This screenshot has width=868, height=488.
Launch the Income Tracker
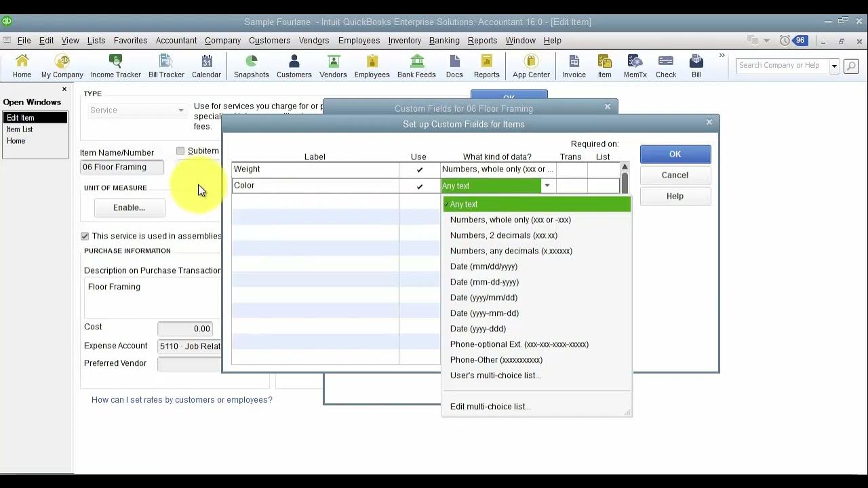pyautogui.click(x=116, y=66)
